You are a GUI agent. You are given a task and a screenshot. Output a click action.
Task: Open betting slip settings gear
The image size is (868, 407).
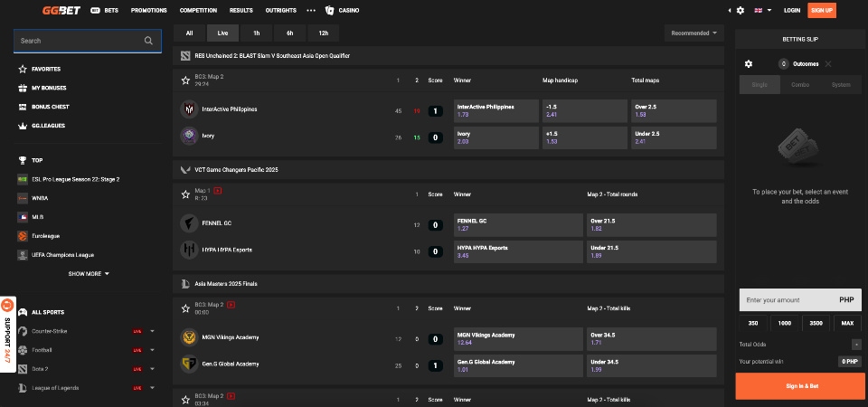[x=748, y=64]
